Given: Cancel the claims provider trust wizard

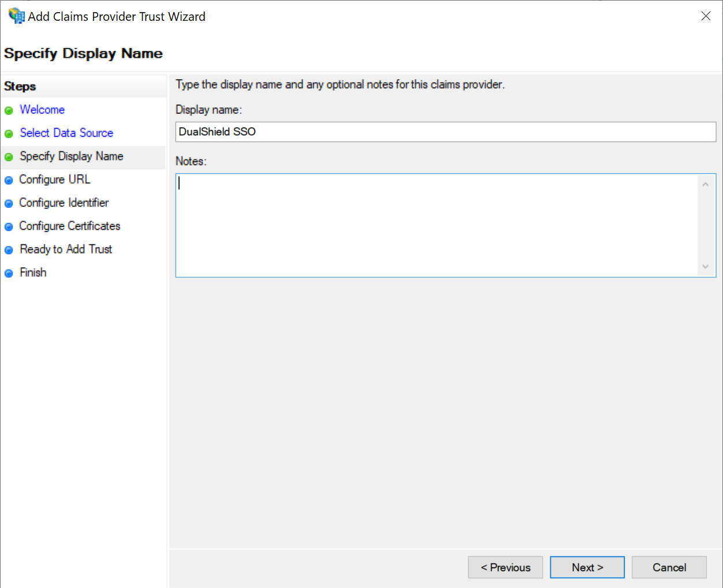Looking at the screenshot, I should click(669, 567).
